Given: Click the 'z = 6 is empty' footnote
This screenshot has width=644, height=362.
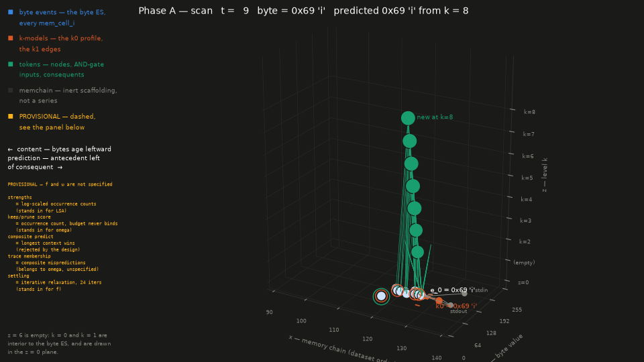Looking at the screenshot, I should click(x=59, y=344).
